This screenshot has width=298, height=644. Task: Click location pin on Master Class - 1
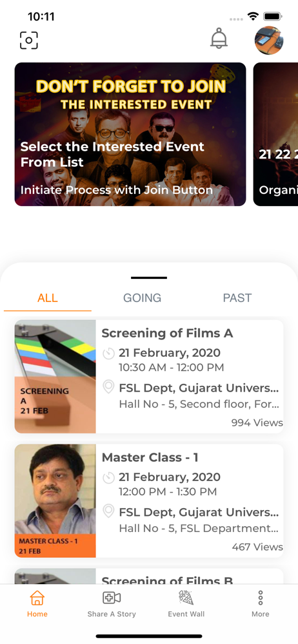pos(108,512)
